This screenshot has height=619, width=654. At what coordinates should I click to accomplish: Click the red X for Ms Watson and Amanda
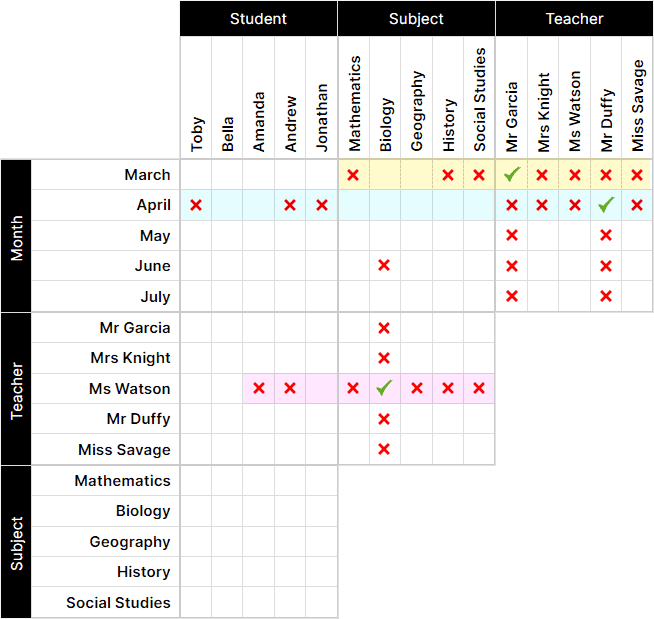pyautogui.click(x=259, y=388)
